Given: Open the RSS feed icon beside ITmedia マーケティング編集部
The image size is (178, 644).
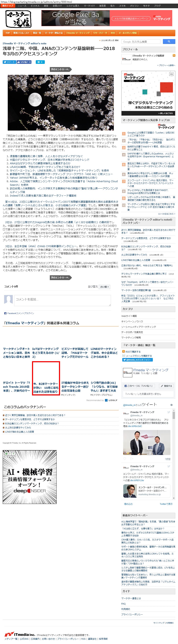Looking at the screenshot, I should point(174,55).
